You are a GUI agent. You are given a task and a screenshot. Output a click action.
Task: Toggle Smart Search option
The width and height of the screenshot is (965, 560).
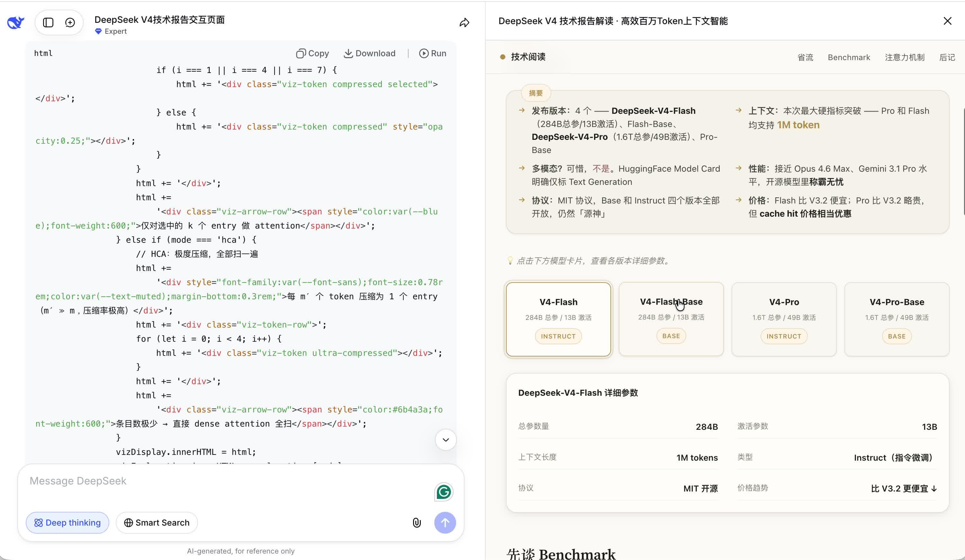coord(157,522)
